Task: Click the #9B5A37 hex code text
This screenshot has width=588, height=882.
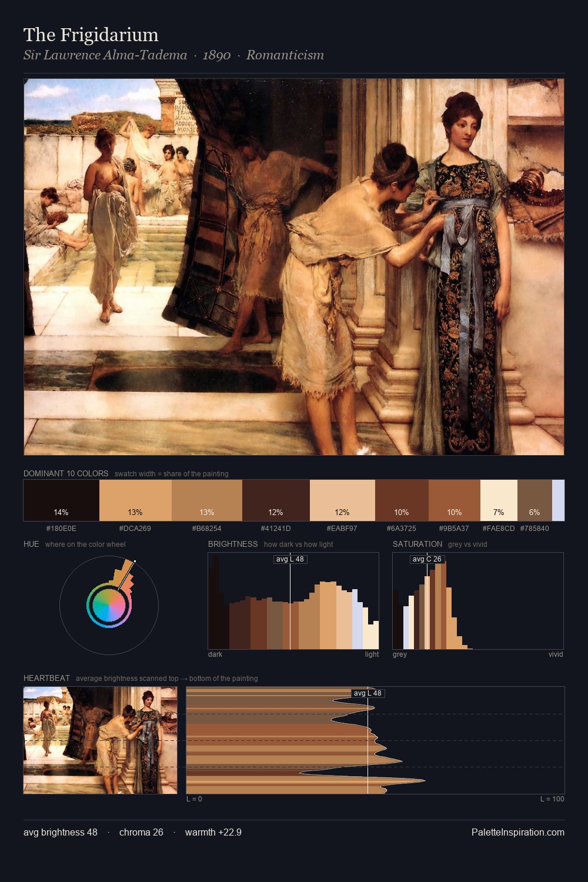Action: point(455,529)
